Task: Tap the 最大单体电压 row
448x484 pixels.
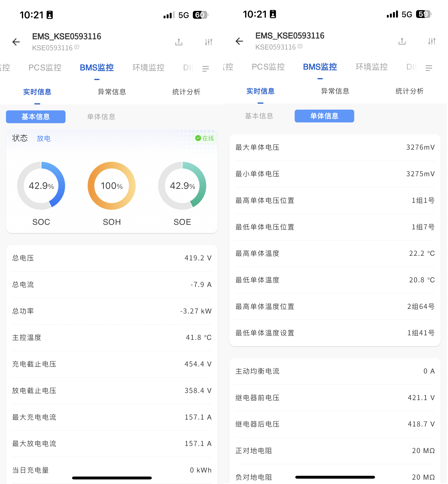Action: 335,147
